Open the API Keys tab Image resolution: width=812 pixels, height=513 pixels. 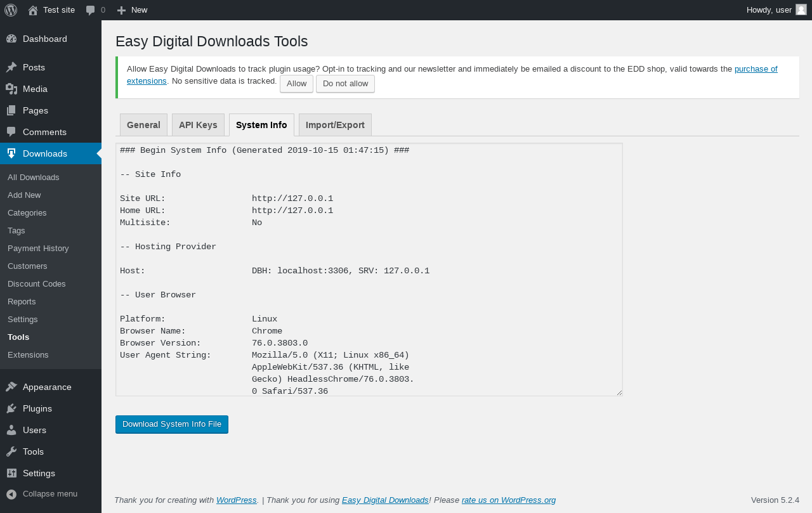click(x=198, y=125)
